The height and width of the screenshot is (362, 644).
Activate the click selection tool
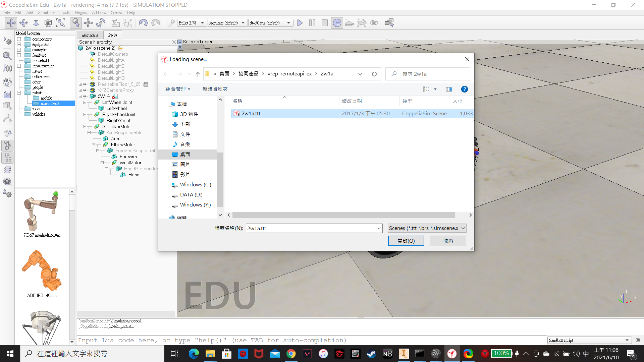coord(76,23)
